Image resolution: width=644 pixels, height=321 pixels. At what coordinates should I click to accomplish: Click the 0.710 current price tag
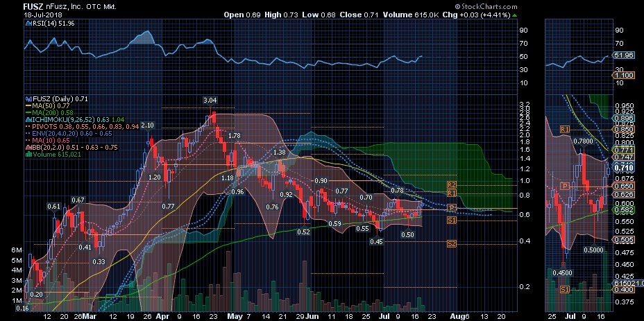pos(622,168)
